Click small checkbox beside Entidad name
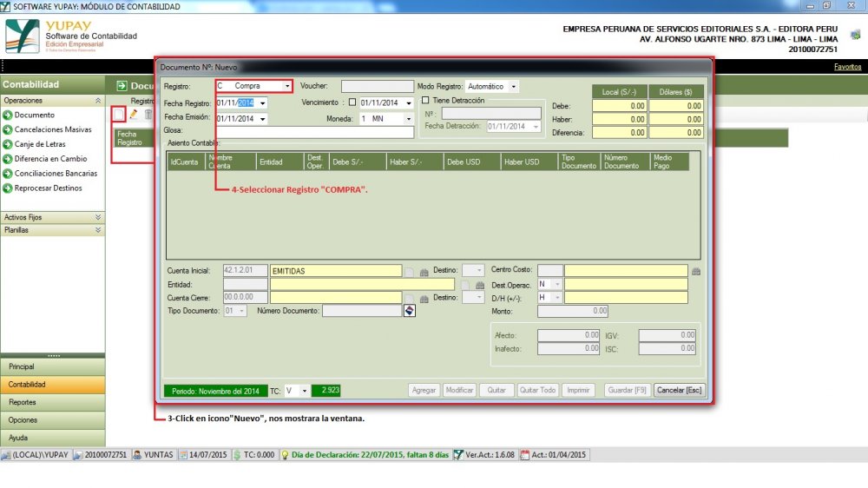This screenshot has width=868, height=488. (x=465, y=286)
